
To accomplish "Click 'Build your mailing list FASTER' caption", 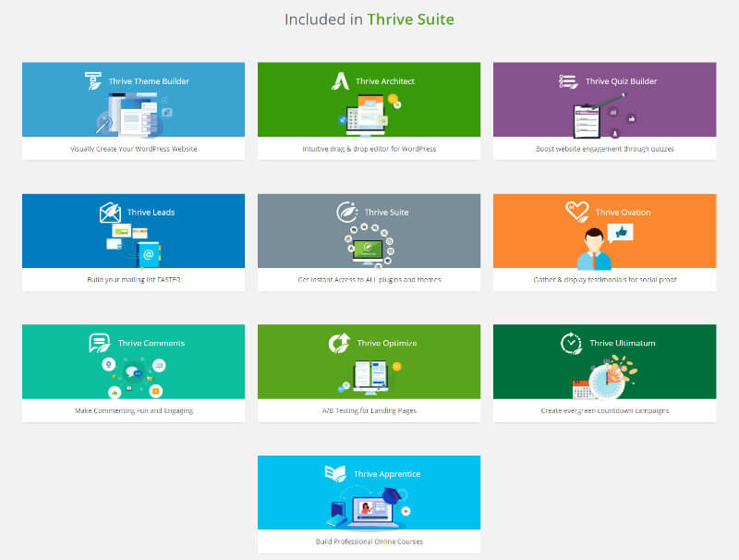I will (134, 279).
